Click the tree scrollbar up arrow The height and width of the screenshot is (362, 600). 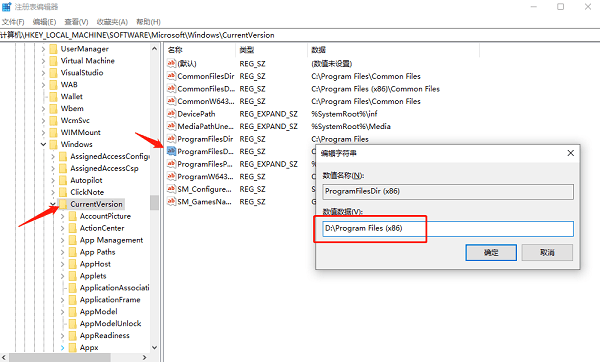tap(154, 49)
